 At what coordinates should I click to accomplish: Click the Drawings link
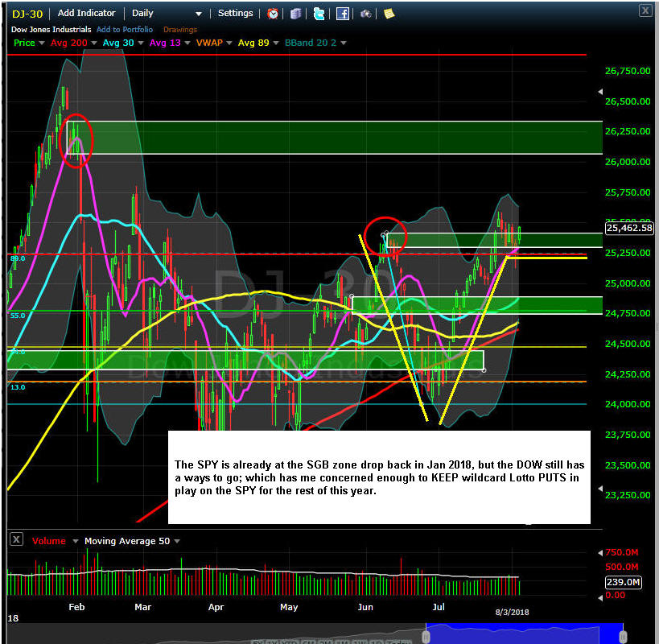point(179,30)
